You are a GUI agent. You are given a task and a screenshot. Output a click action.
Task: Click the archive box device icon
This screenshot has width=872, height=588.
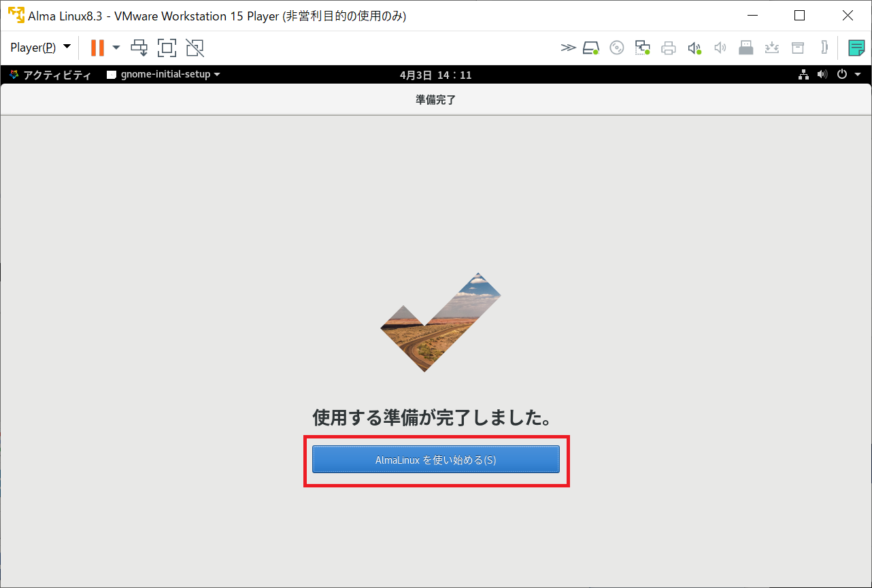tap(798, 48)
